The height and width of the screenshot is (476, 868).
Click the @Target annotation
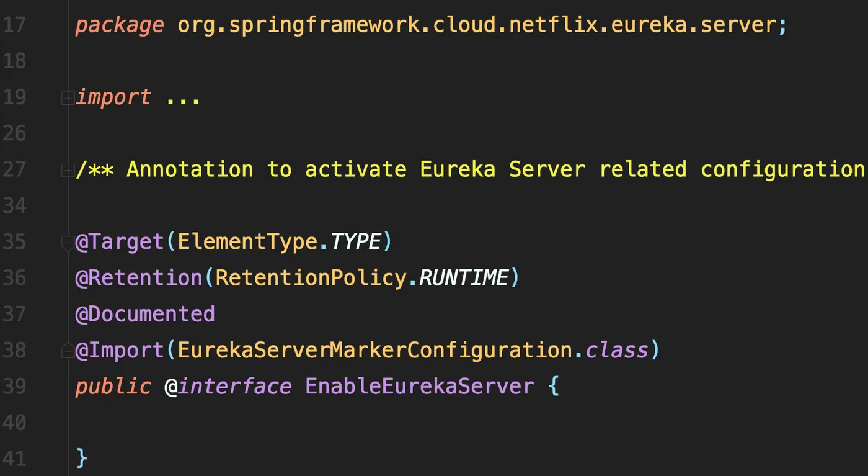pyautogui.click(x=120, y=242)
